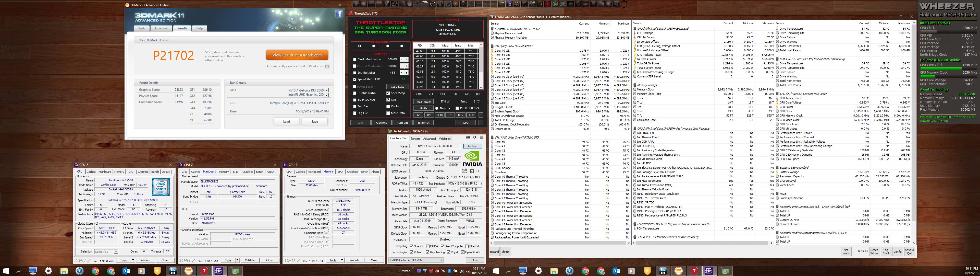
Task: Click the Facebook icon in 3DMark 11
Action: tap(339, 14)
